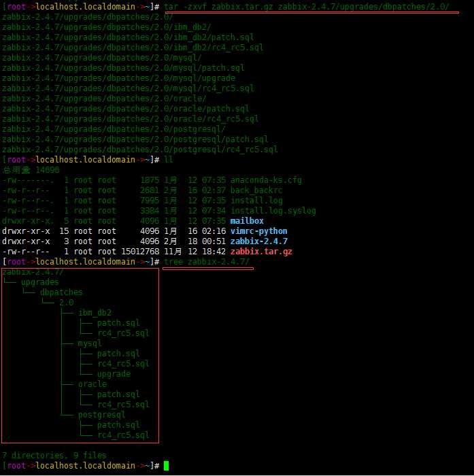This screenshot has height=476, width=474.
Task: Select patch.sql under oracle in the tree
Action: (118, 394)
